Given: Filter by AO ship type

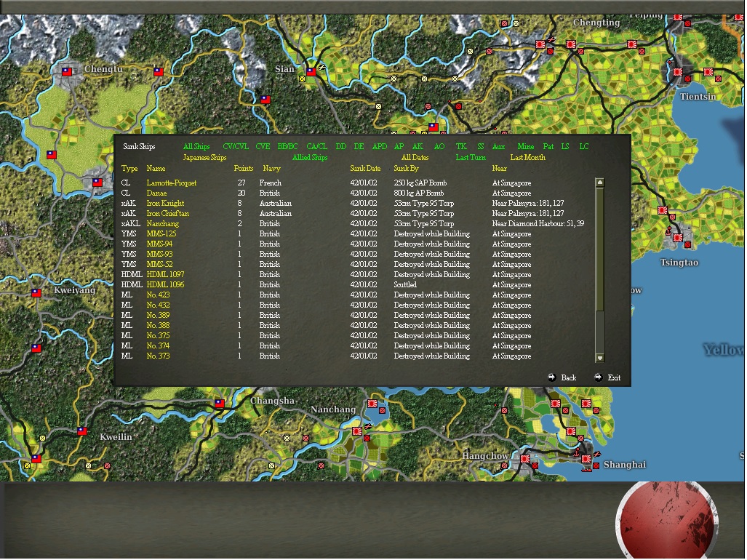Looking at the screenshot, I should pos(439,147).
